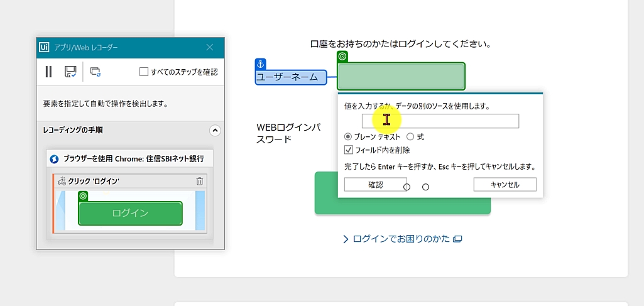Click the window refresh icon in recorder toolbar
The image size is (644, 306).
96,72
